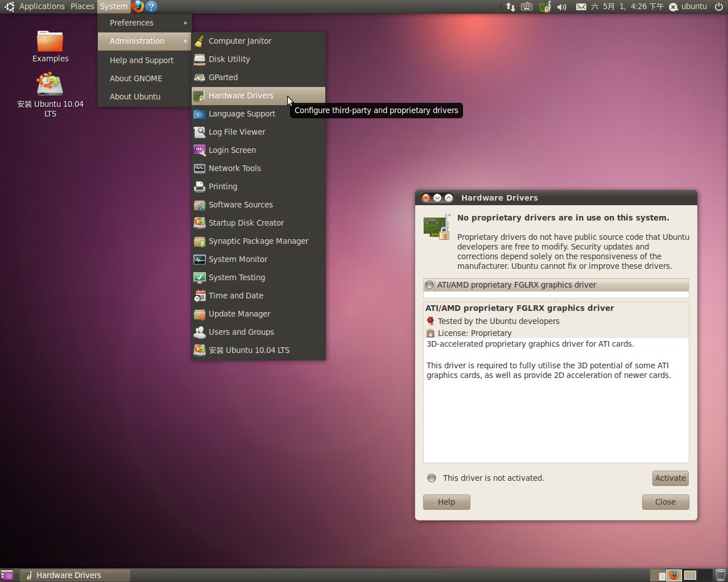728x582 pixels.
Task: Click the Hardware Drivers taskbar button
Action: pos(75,575)
